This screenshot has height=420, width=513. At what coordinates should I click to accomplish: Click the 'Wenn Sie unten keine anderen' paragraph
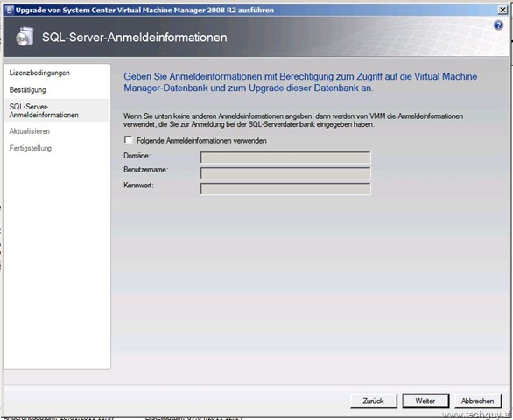[x=293, y=120]
